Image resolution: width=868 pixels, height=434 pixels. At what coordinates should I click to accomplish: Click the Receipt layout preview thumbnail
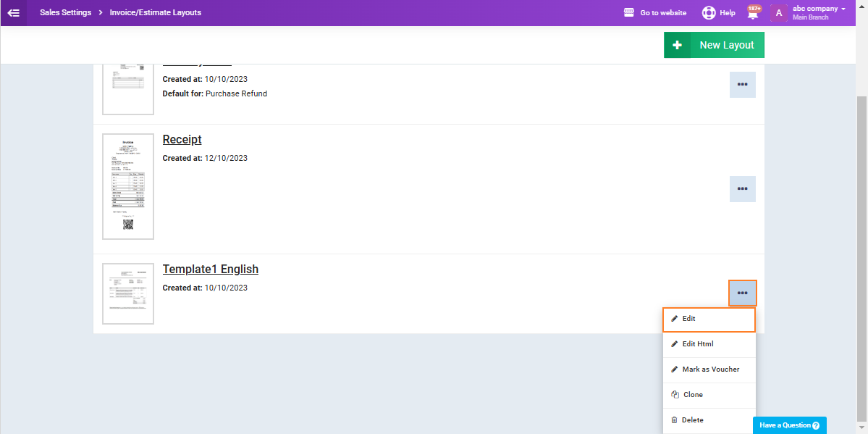128,186
